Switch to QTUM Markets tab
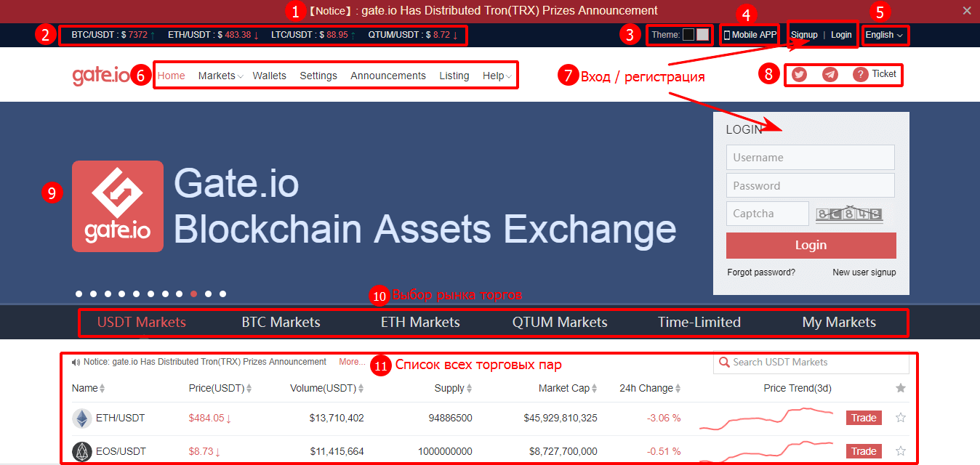Image resolution: width=980 pixels, height=465 pixels. point(560,322)
